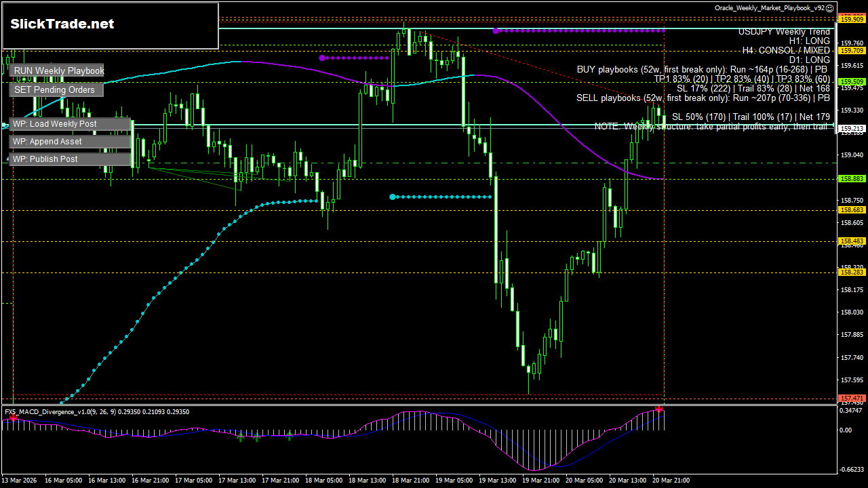Viewport: 868px width, 488px height.
Task: Click the 157.471 red price label
Action: (x=852, y=398)
